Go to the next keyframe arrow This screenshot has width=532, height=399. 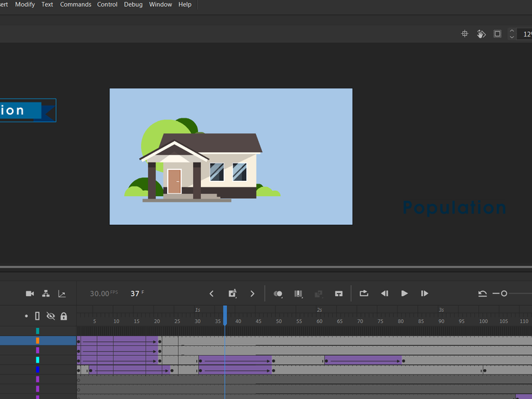252,293
